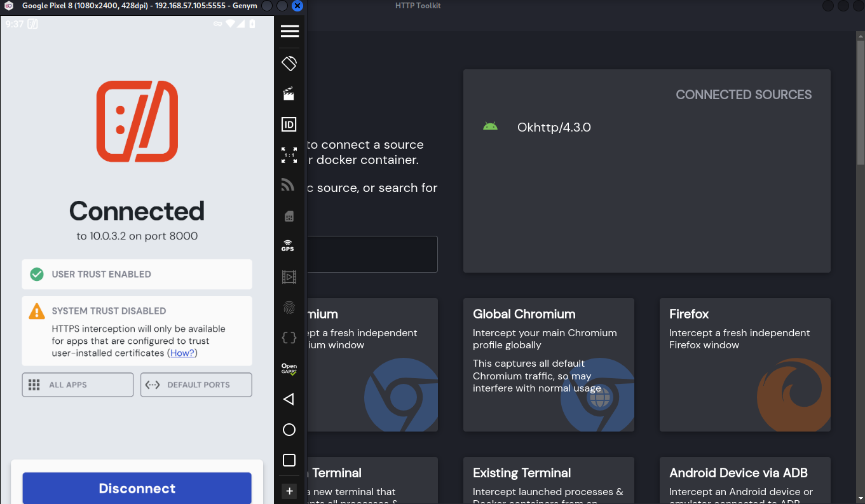This screenshot has height=504, width=865.
Task: Open the DEFAULT PORTS selector
Action: [196, 385]
